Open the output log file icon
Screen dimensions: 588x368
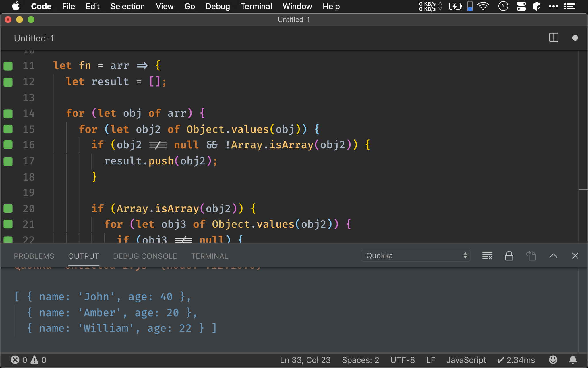[x=531, y=256]
